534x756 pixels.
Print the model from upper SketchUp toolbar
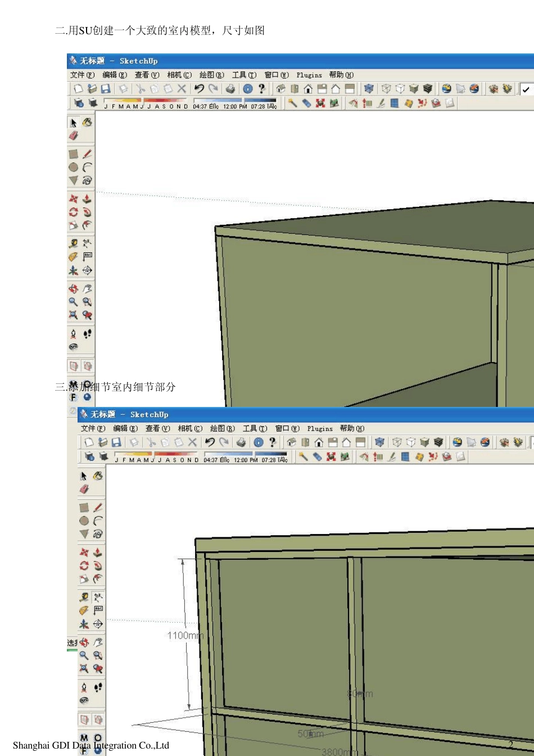(230, 89)
